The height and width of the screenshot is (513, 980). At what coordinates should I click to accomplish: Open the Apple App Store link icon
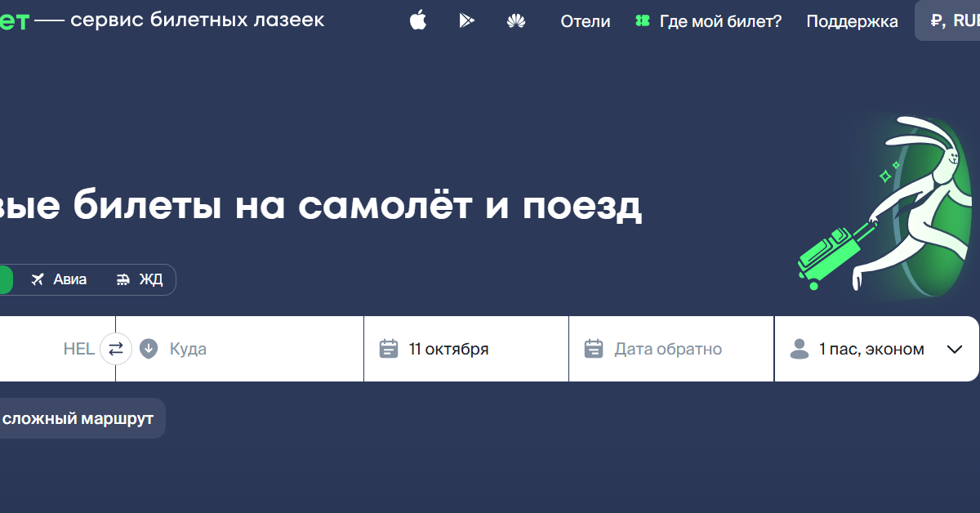click(x=418, y=21)
